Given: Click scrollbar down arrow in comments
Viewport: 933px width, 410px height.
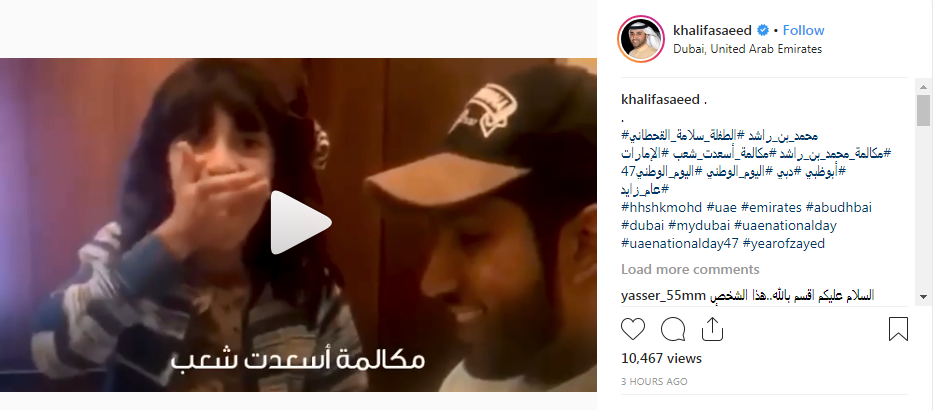Looking at the screenshot, I should [x=923, y=296].
